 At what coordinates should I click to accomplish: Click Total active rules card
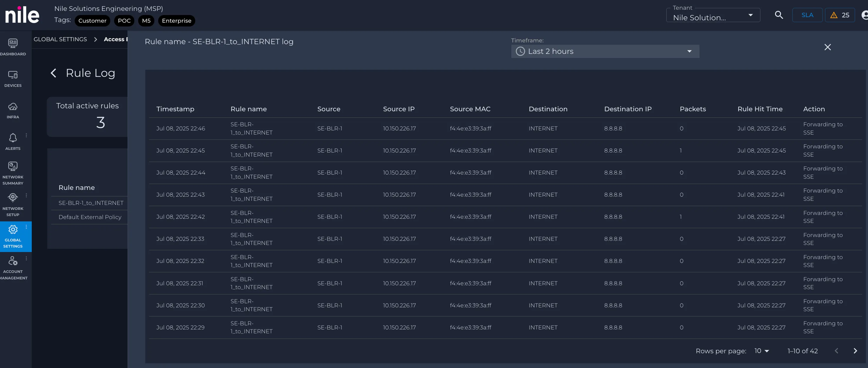point(87,117)
